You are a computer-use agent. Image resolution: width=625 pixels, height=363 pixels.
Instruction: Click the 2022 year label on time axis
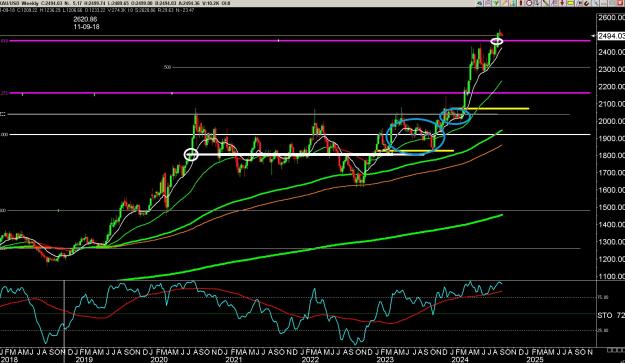(x=310, y=359)
